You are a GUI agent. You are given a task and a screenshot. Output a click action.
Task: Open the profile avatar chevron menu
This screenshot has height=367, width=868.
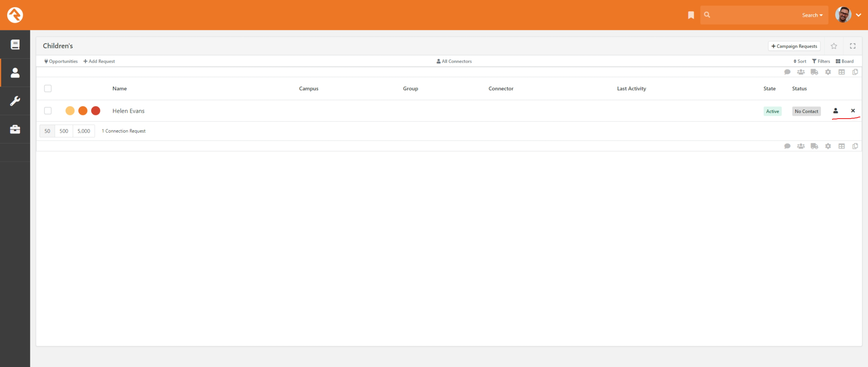coord(859,15)
